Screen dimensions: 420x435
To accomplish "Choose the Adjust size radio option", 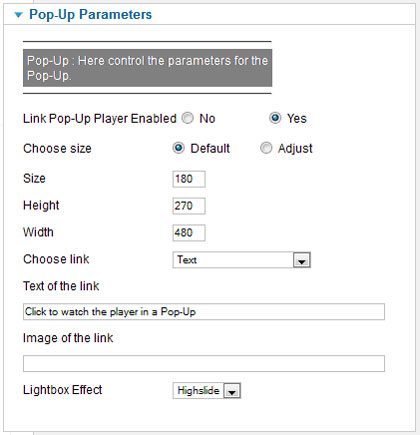I will click(x=266, y=148).
